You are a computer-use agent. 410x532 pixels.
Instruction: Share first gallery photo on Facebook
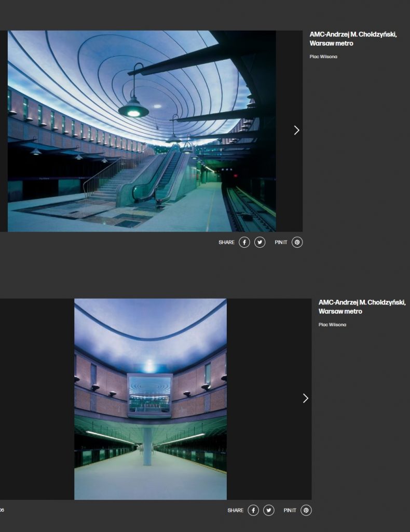click(x=244, y=242)
